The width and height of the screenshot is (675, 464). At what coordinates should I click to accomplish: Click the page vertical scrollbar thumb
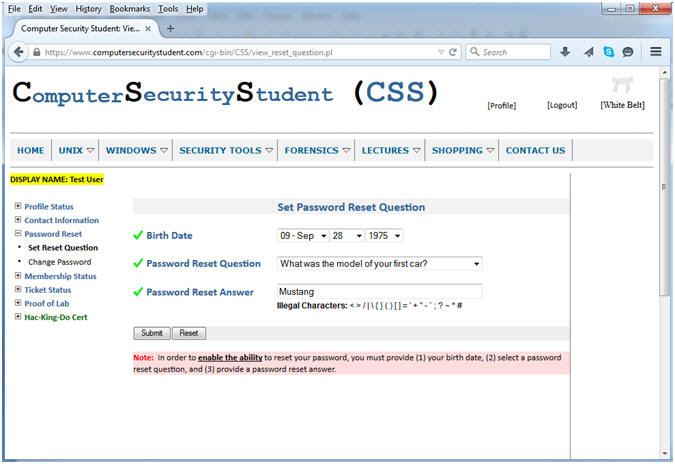[665, 187]
